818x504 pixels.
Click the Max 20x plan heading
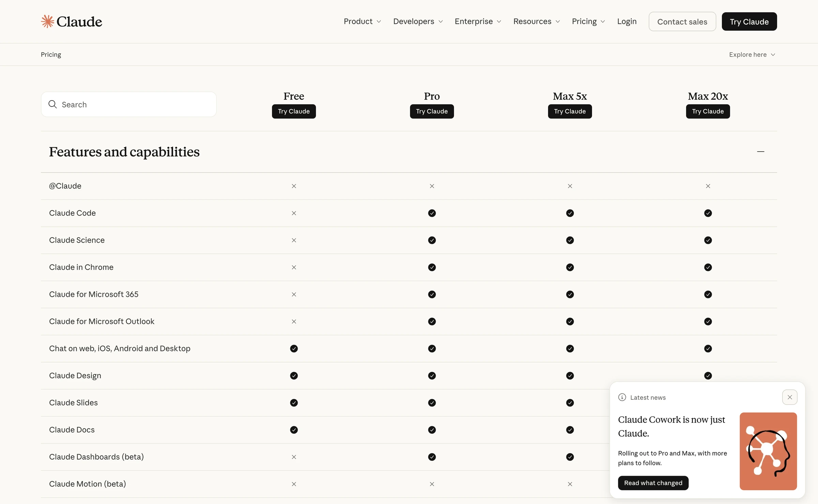pyautogui.click(x=708, y=96)
